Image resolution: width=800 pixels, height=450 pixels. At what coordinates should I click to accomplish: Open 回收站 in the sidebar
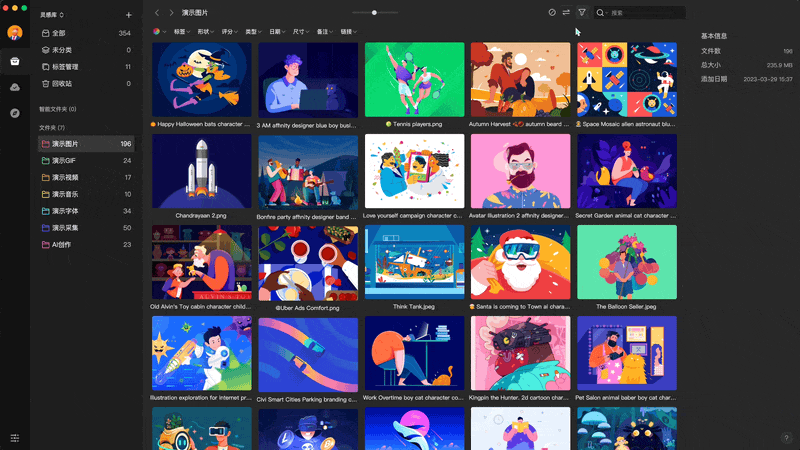pyautogui.click(x=63, y=84)
